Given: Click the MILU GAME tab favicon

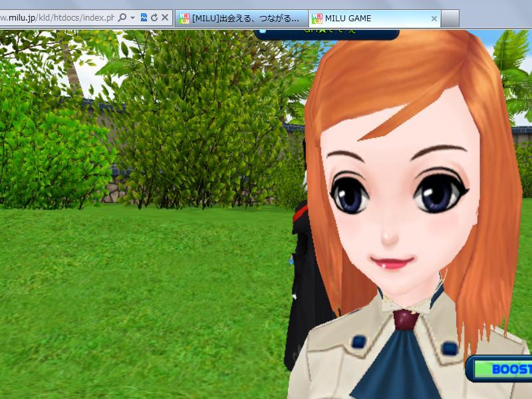Looking at the screenshot, I should tap(317, 19).
